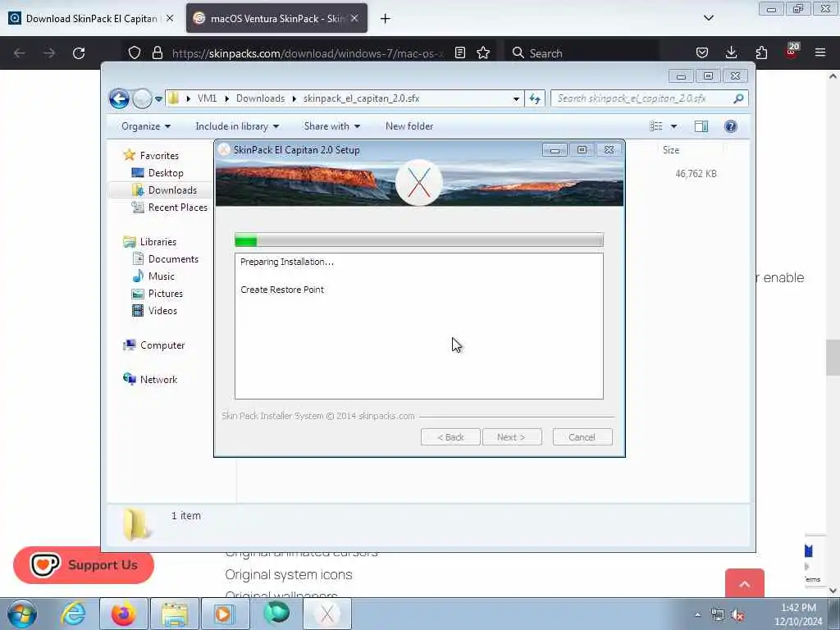Open the Pocket save icon
This screenshot has height=630, width=840.
point(702,53)
